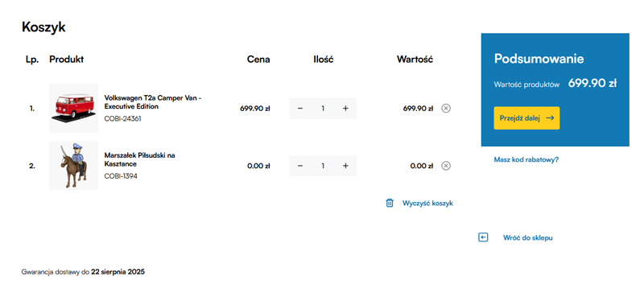Click the arrow inside Przejdź dalej button
The image size is (644, 301).
[550, 118]
